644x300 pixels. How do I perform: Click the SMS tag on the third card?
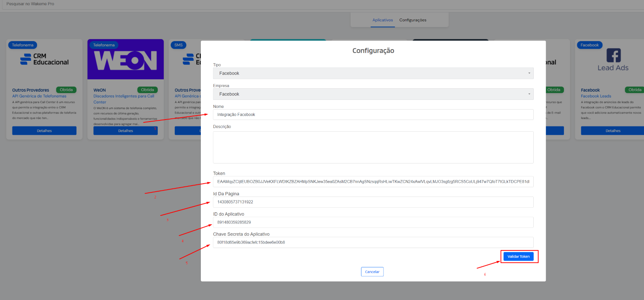click(179, 45)
